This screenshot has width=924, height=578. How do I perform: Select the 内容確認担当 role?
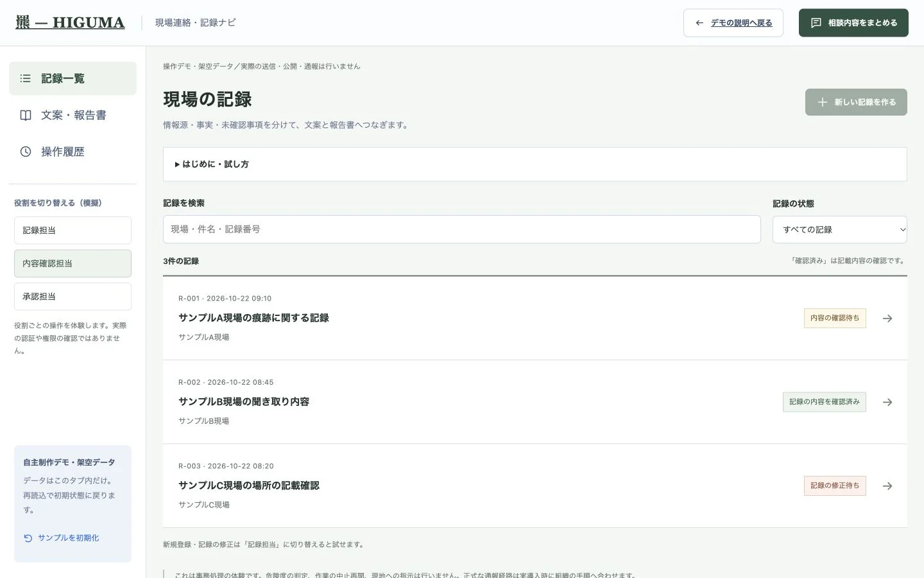[73, 263]
